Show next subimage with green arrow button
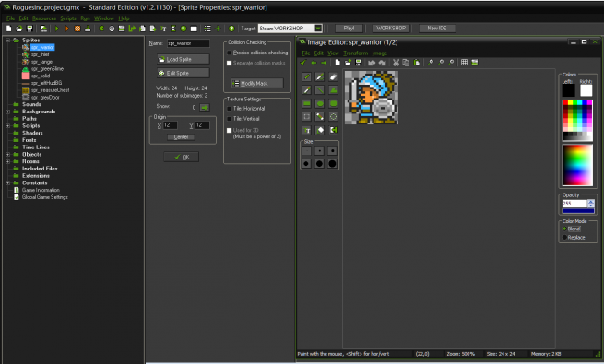The width and height of the screenshot is (604, 364). click(x=205, y=107)
